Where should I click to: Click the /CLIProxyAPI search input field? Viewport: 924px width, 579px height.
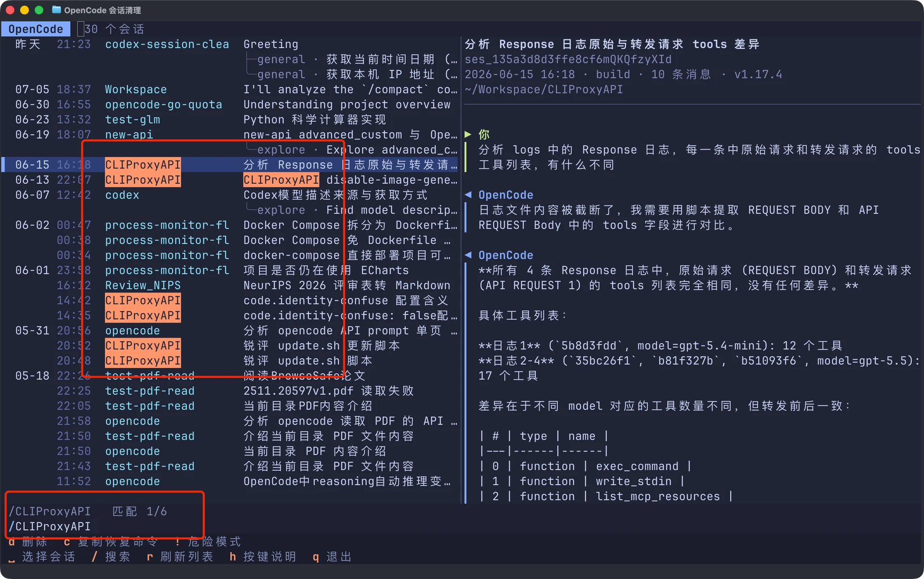[x=50, y=527]
